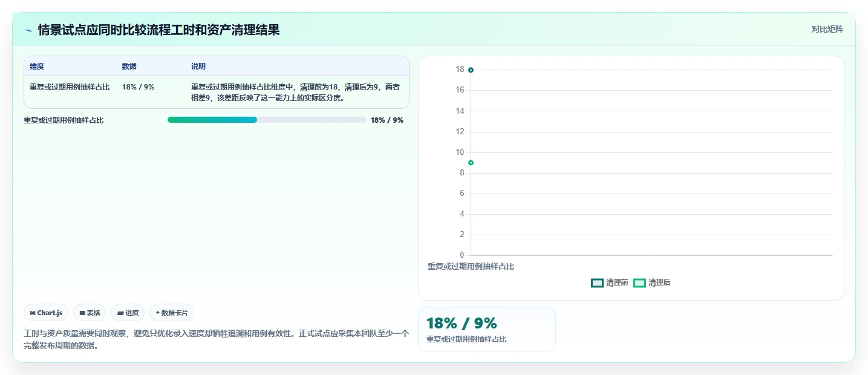Toggle the 清理前 legend item
868x375 pixels.
[610, 282]
